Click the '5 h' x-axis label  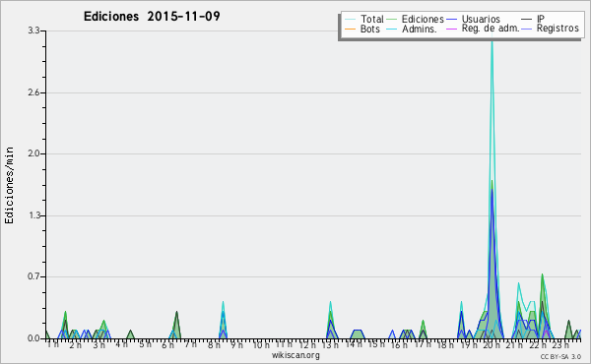(x=145, y=344)
